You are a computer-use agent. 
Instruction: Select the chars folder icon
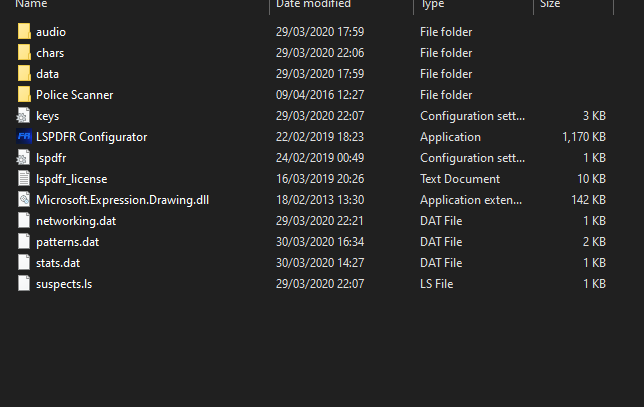click(x=24, y=53)
